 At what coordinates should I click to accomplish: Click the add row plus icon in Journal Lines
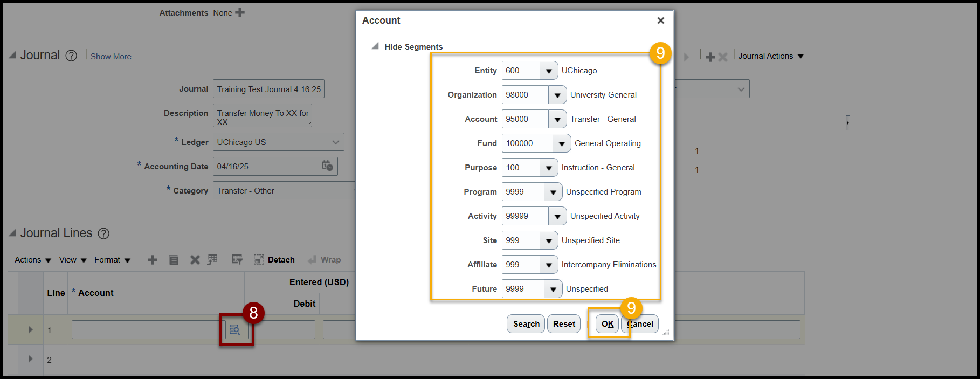153,260
